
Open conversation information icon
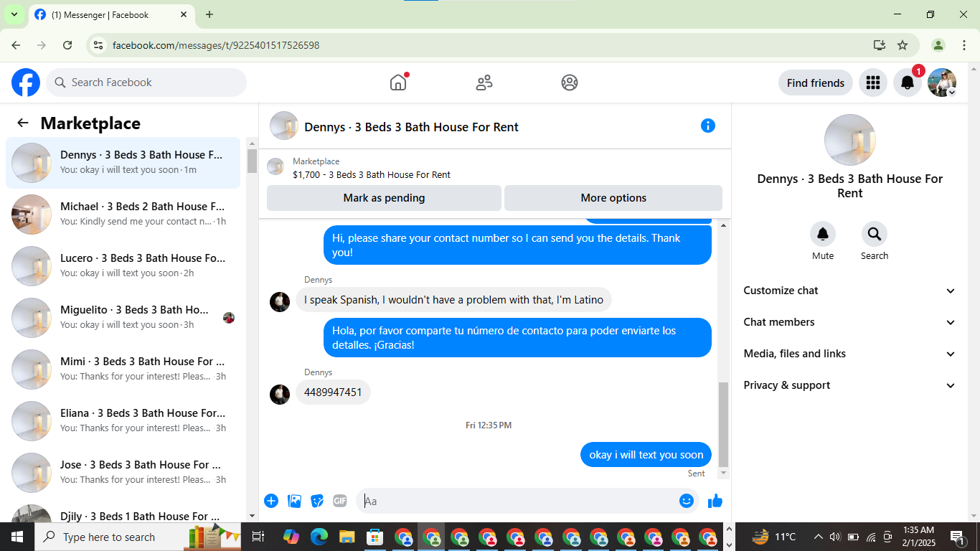[708, 126]
